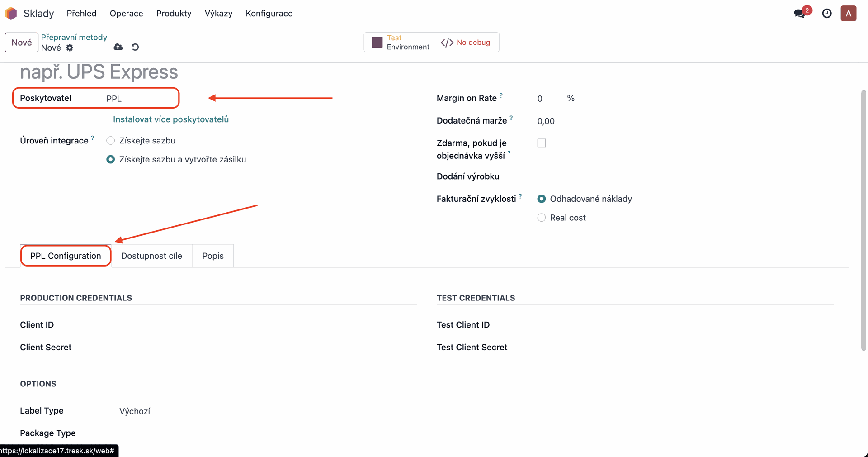This screenshot has width=868, height=457.
Task: Show help tooltip for Dodatečná marže
Action: coord(511,118)
